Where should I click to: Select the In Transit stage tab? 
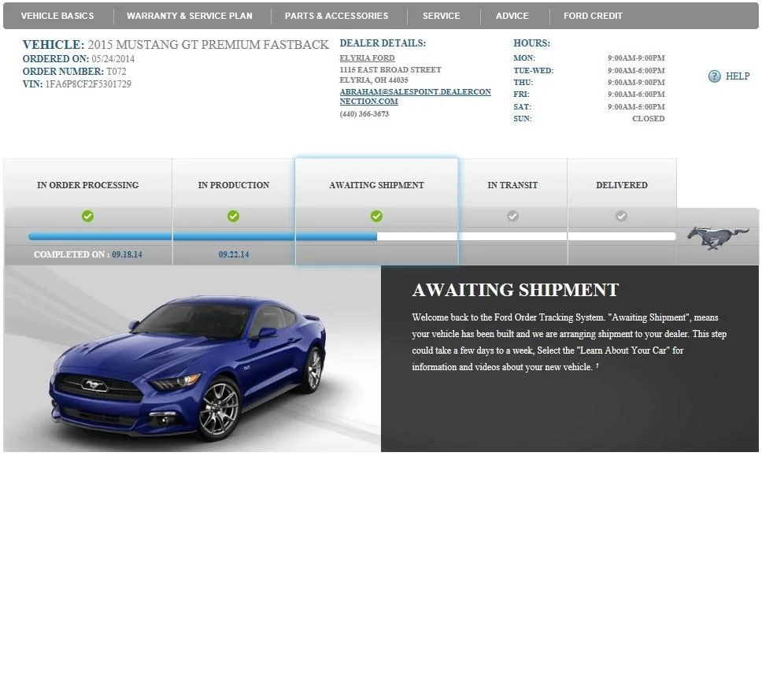pos(512,185)
